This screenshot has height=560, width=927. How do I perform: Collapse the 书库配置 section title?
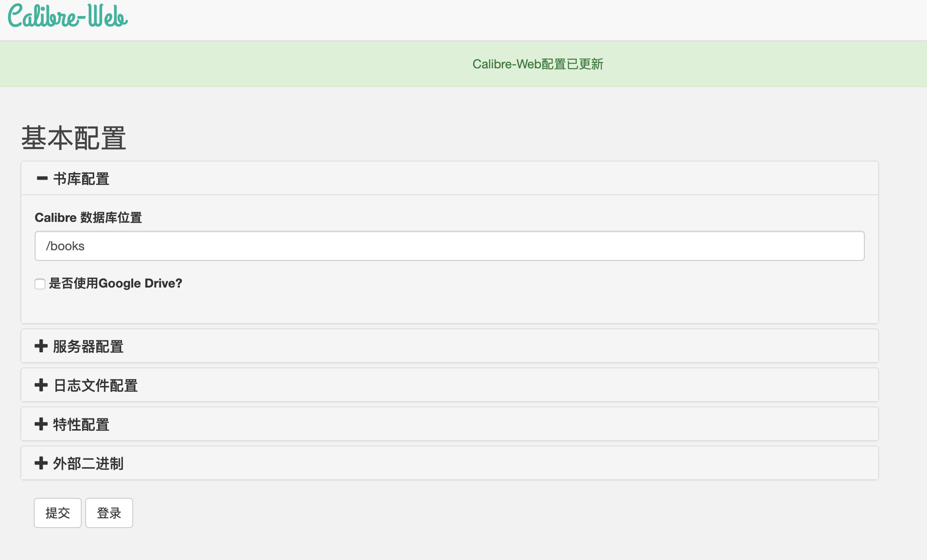81,179
